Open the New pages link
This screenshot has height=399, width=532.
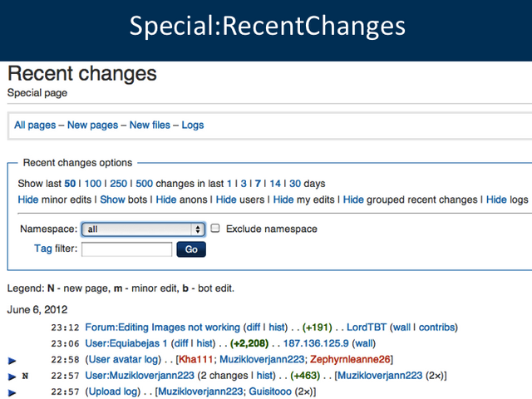click(x=92, y=126)
